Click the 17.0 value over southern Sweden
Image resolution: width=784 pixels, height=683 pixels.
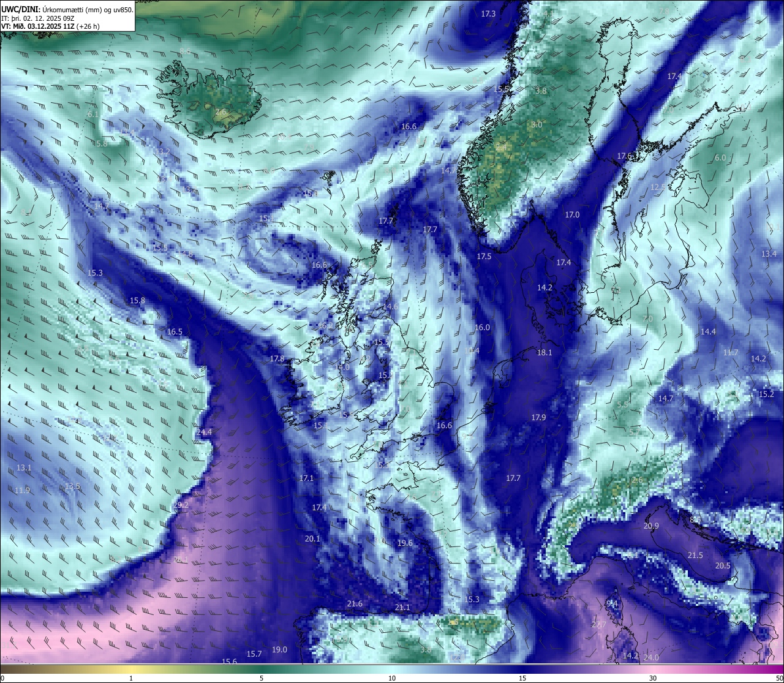(x=572, y=214)
